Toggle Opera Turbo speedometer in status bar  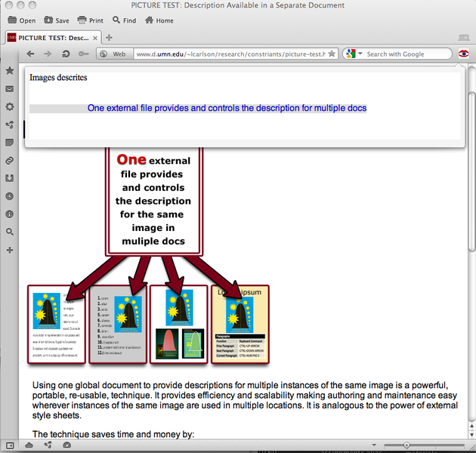coord(66,445)
